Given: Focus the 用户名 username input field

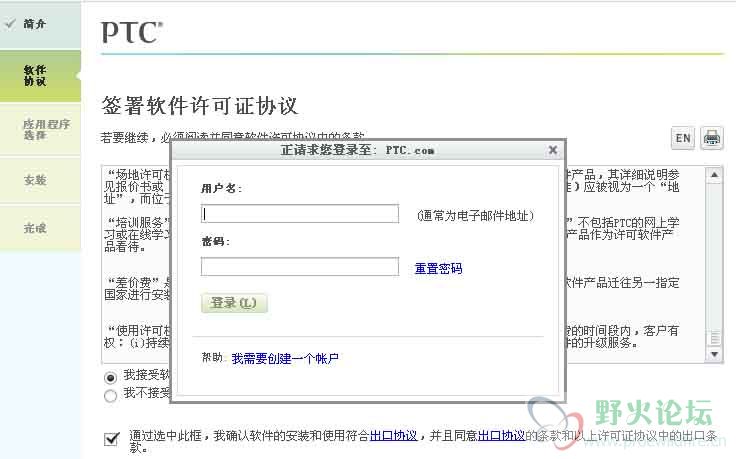Looking at the screenshot, I should pyautogui.click(x=300, y=214).
